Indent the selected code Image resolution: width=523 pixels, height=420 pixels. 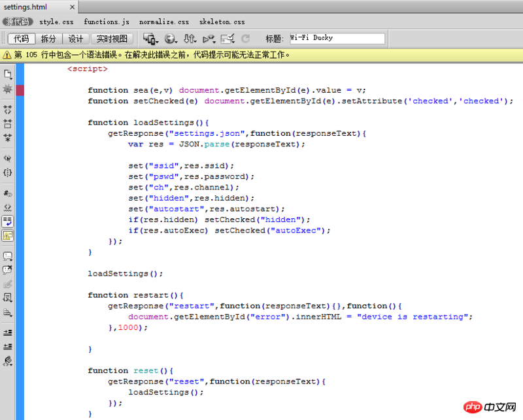(x=7, y=332)
